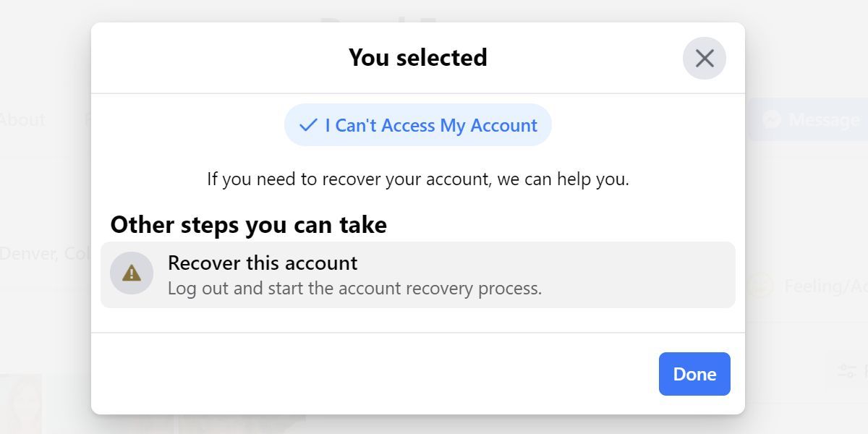Open the dimmed About tab
The image size is (868, 434).
coord(22,119)
